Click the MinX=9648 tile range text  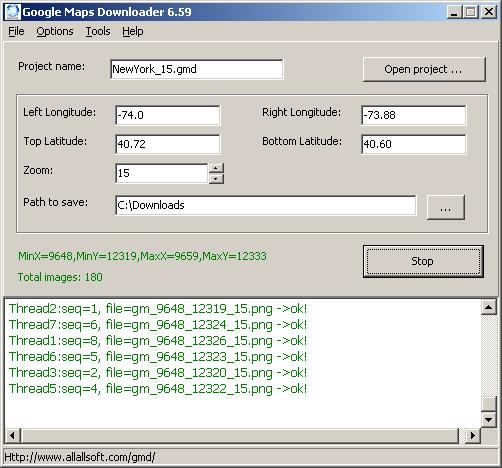[142, 256]
